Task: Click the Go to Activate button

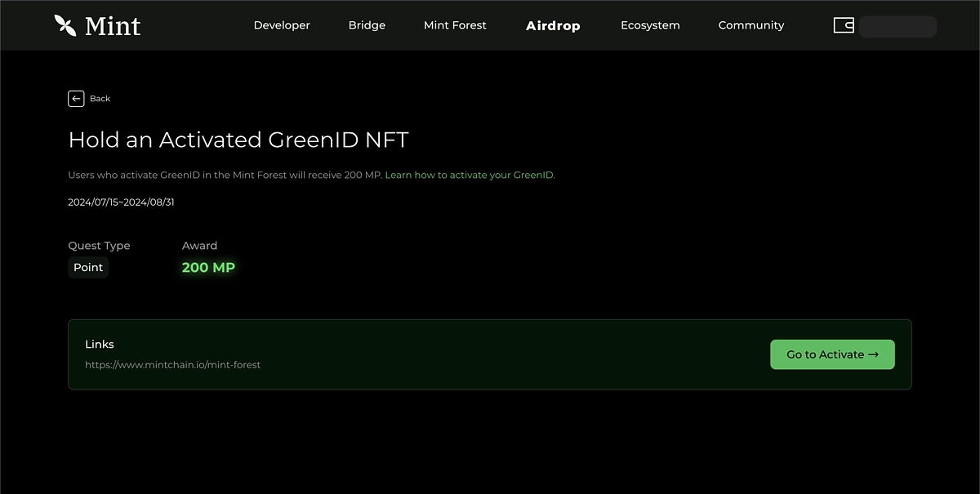Action: click(832, 354)
